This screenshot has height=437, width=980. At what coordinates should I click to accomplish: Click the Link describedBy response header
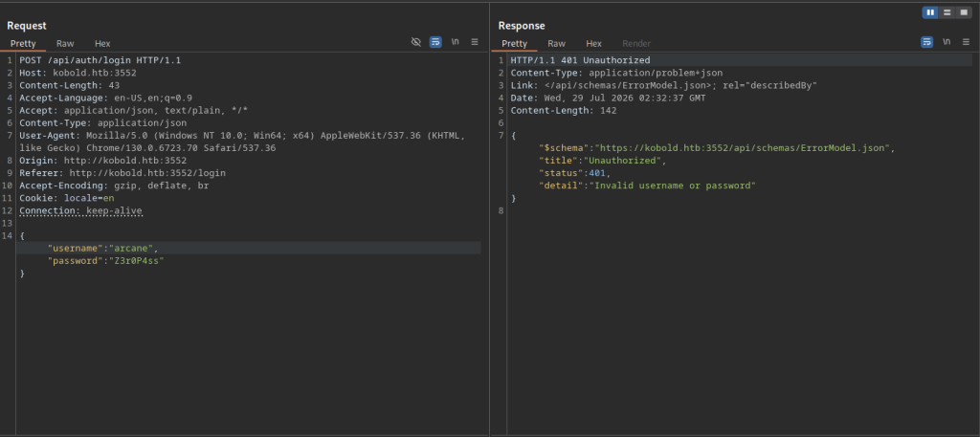point(664,85)
